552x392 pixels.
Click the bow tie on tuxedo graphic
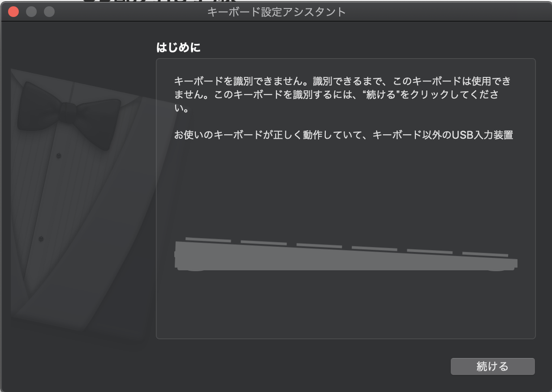coord(69,114)
